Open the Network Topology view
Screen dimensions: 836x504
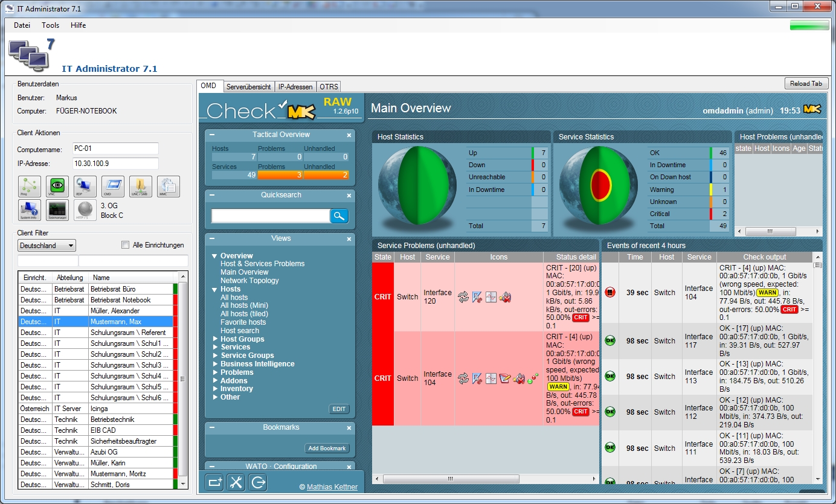[249, 281]
